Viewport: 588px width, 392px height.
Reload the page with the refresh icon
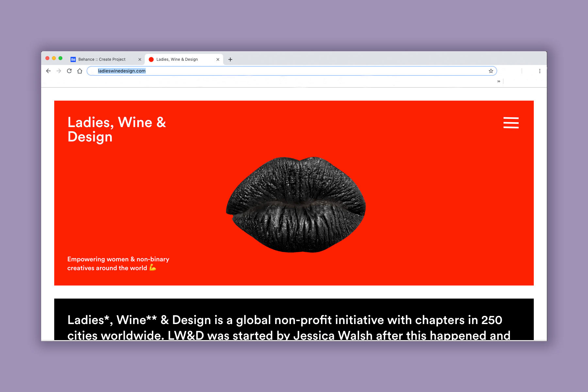69,71
